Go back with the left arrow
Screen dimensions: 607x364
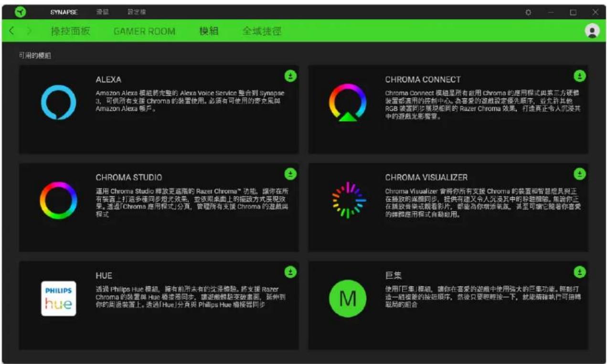point(11,32)
